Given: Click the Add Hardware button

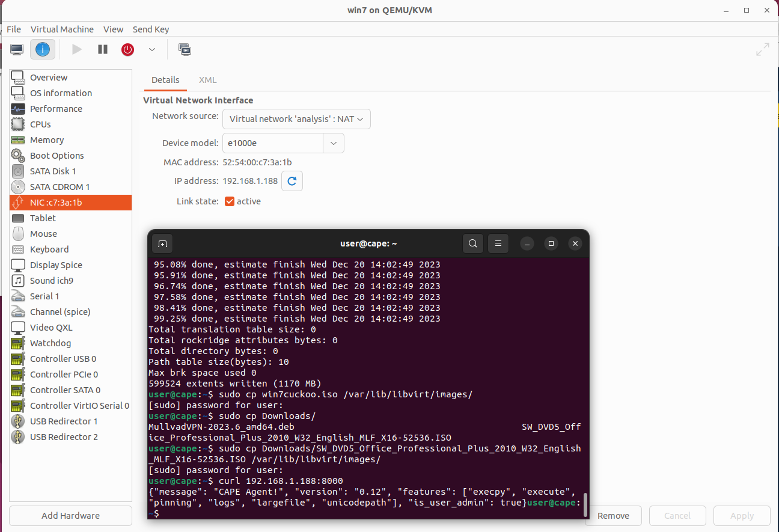Looking at the screenshot, I should 70,516.
